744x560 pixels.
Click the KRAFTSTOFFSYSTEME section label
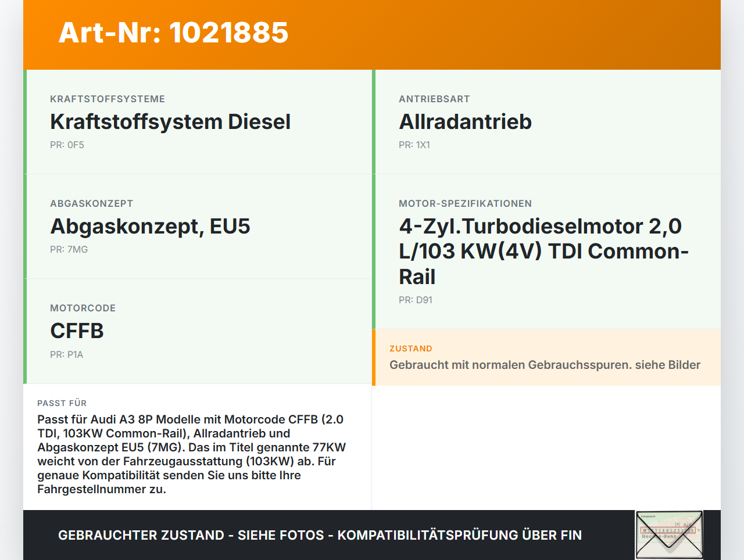click(x=108, y=99)
